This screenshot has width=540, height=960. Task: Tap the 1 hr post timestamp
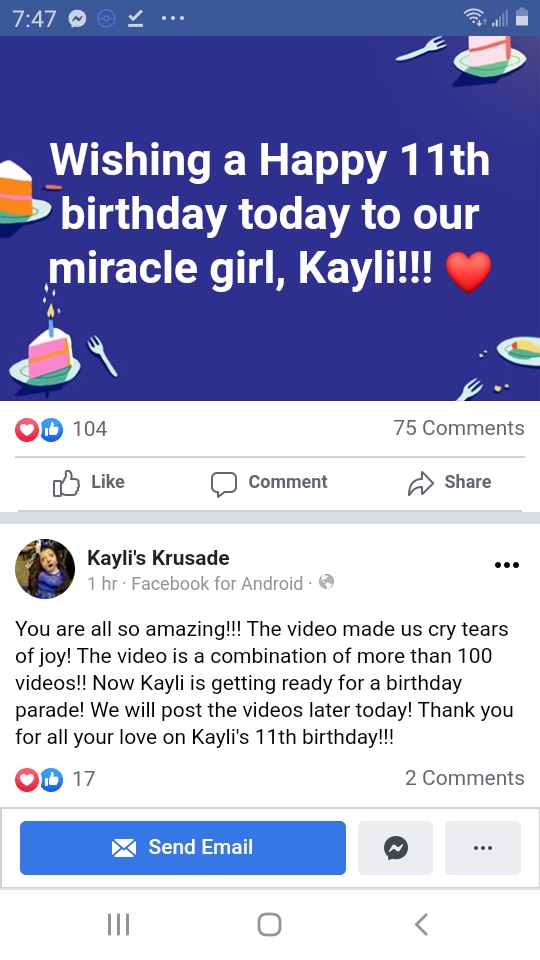point(102,583)
